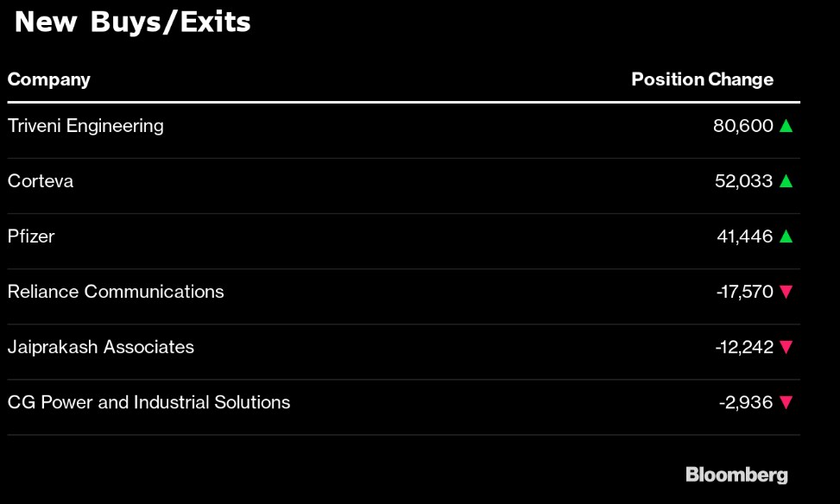The image size is (840, 504).
Task: Click the 80,600 position change value
Action: (742, 126)
